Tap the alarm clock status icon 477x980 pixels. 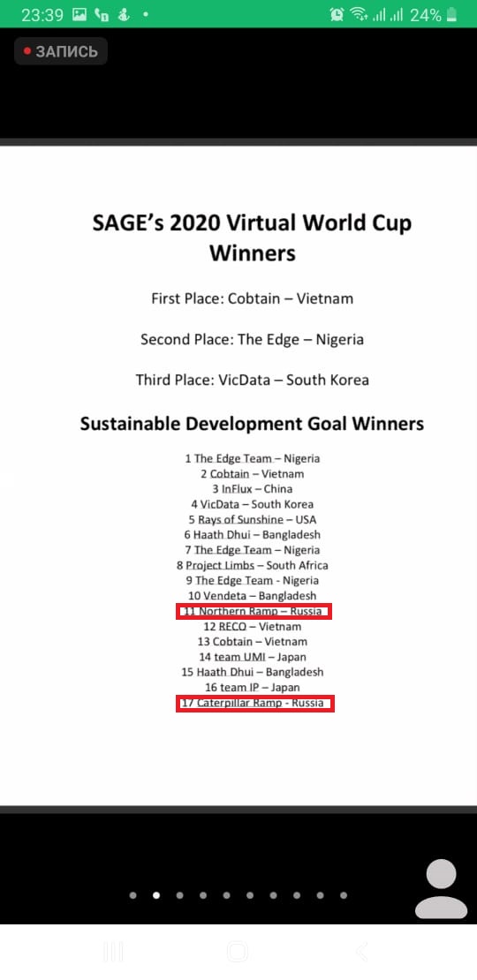tap(337, 15)
